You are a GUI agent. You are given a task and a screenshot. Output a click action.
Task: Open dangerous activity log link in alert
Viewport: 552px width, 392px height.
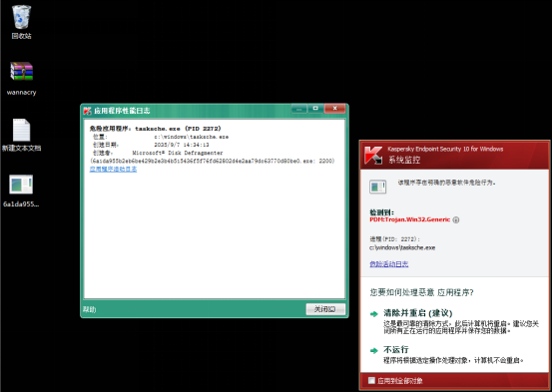coord(389,264)
